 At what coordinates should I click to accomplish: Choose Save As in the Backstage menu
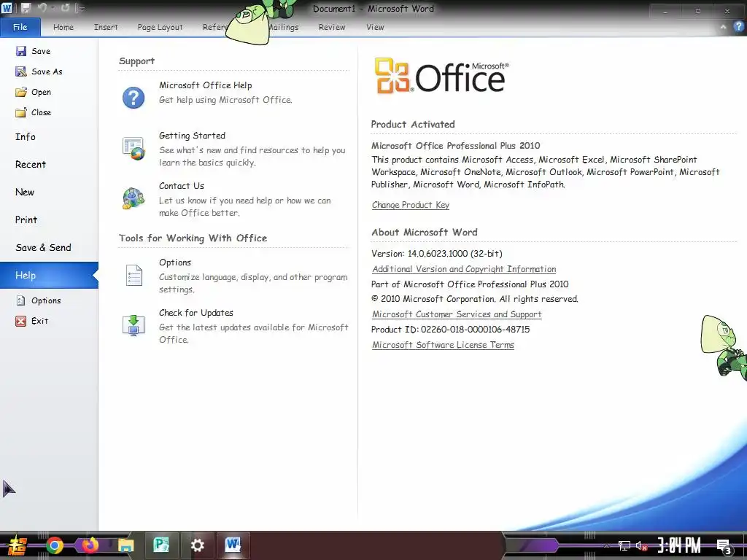pyautogui.click(x=39, y=71)
